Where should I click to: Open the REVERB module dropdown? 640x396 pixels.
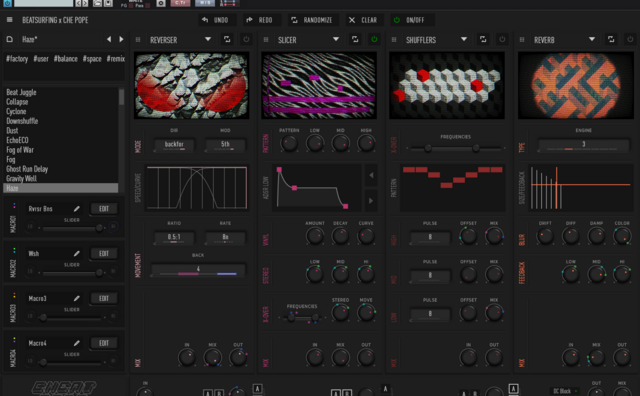pyautogui.click(x=592, y=39)
